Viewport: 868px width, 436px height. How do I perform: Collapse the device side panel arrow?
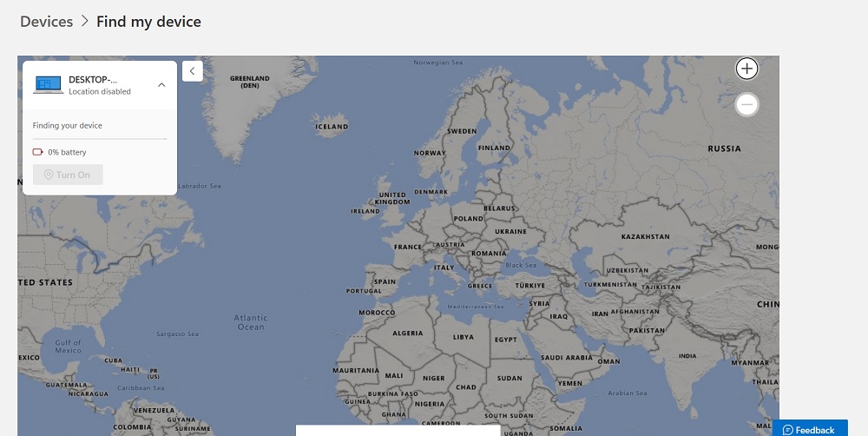click(192, 71)
